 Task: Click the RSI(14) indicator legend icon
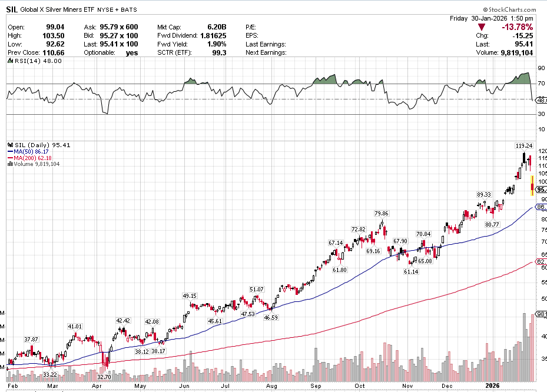(x=9, y=61)
